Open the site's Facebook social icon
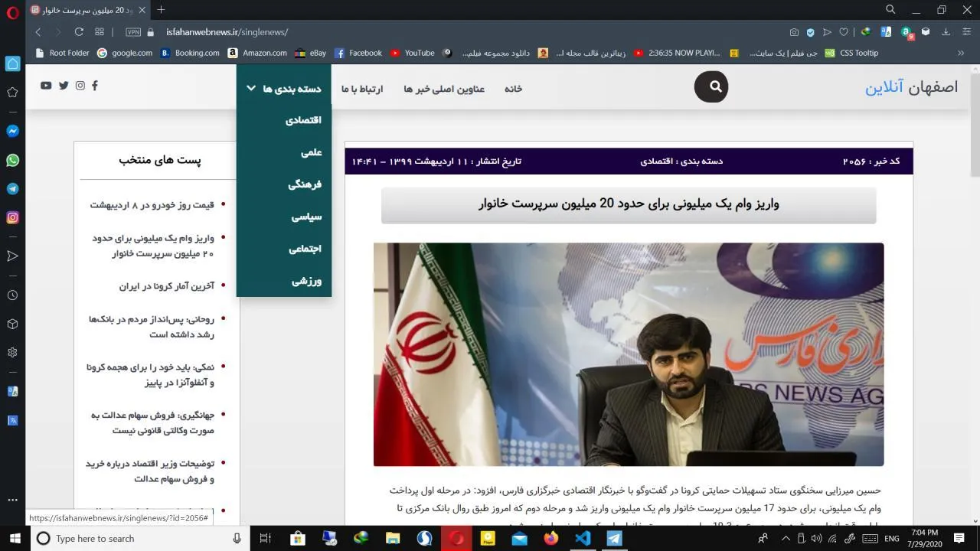 pyautogui.click(x=95, y=86)
